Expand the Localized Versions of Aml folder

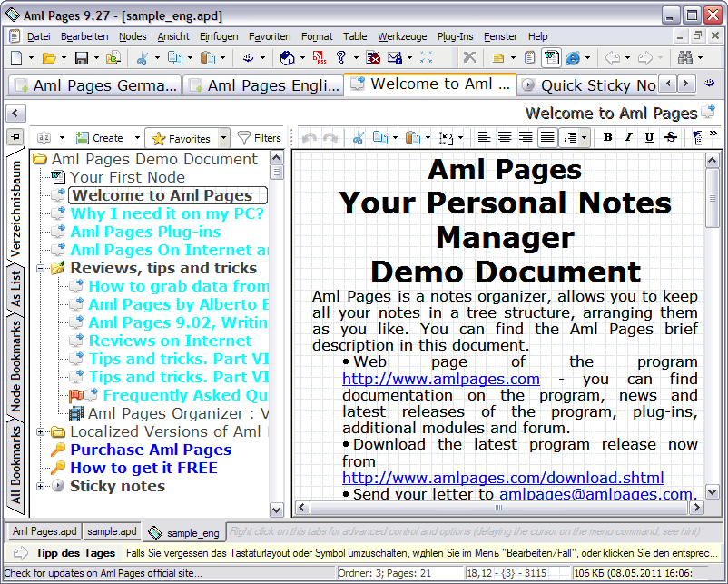[40, 431]
